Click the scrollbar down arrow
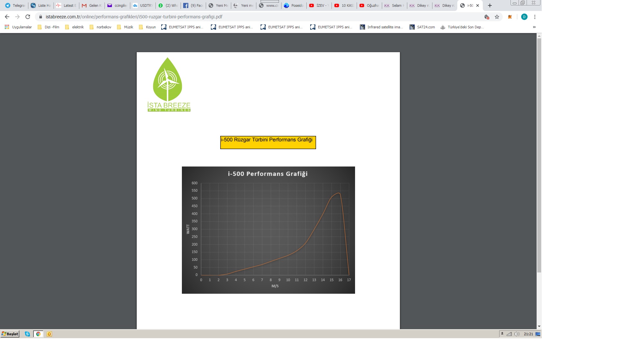Viewport: 644px width, 362px height. 539,326
